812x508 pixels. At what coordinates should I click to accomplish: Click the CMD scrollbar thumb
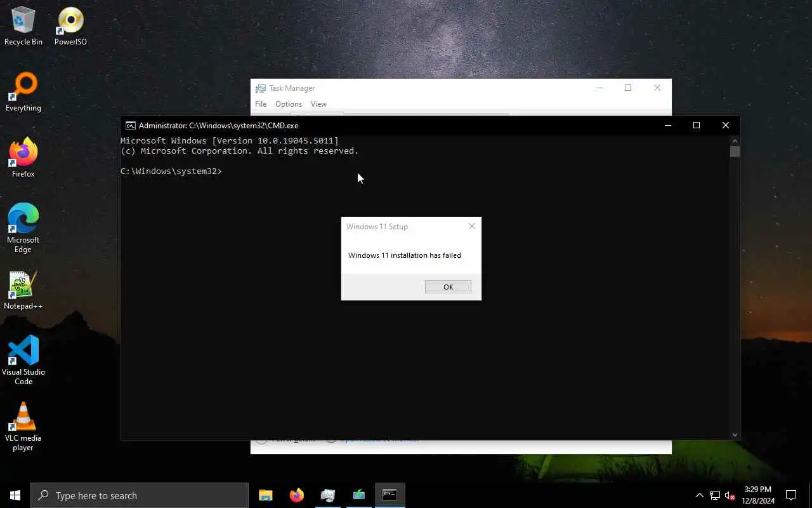[735, 151]
